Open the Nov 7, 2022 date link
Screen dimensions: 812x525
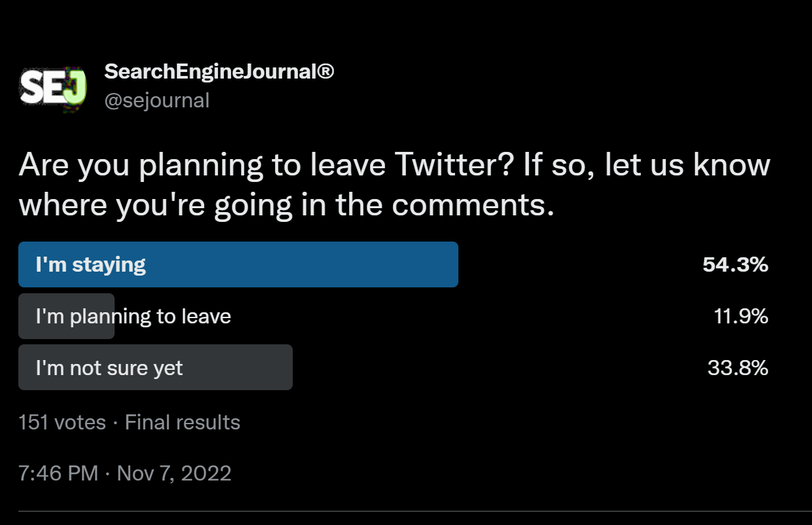click(x=174, y=473)
